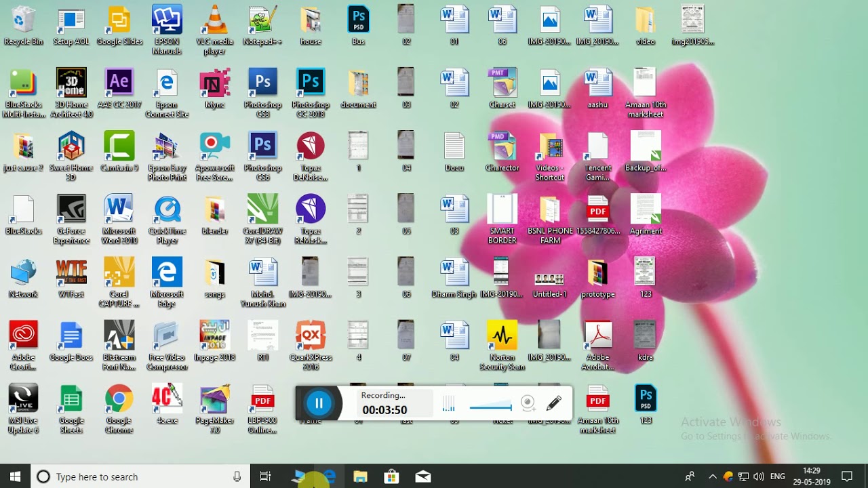Open Microsoft Word 2010 shortcut
The image size is (868, 488).
[x=119, y=219]
